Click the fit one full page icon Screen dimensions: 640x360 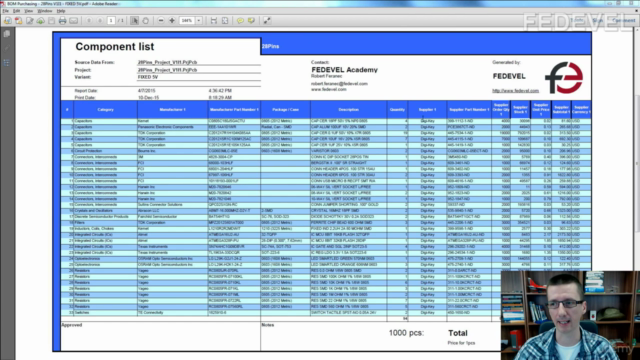[x=225, y=20]
